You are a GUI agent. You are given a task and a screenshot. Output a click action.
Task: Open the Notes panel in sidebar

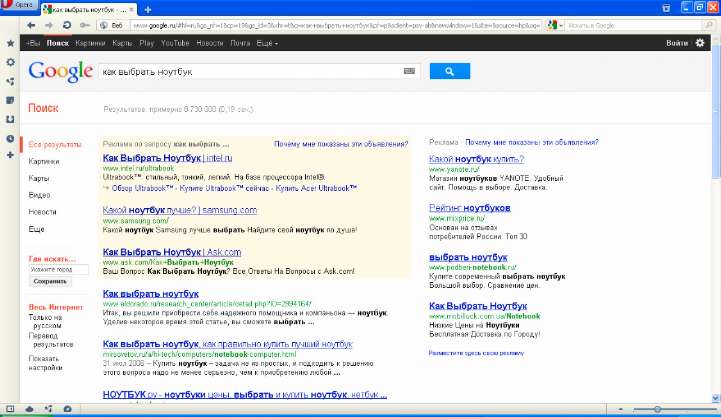10,100
